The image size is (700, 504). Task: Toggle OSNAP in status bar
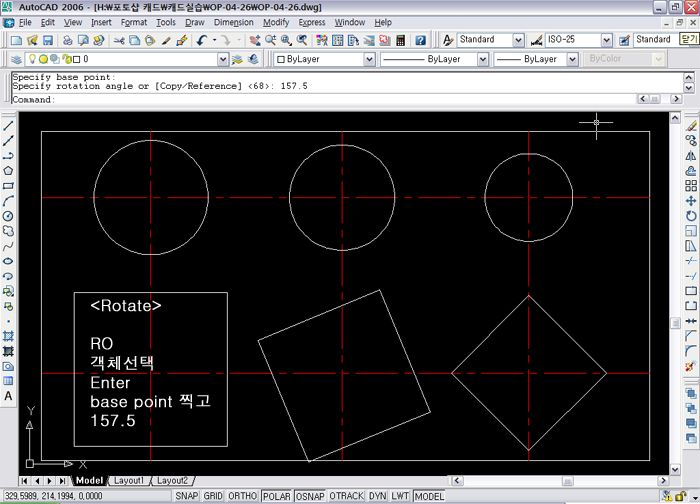tap(310, 496)
